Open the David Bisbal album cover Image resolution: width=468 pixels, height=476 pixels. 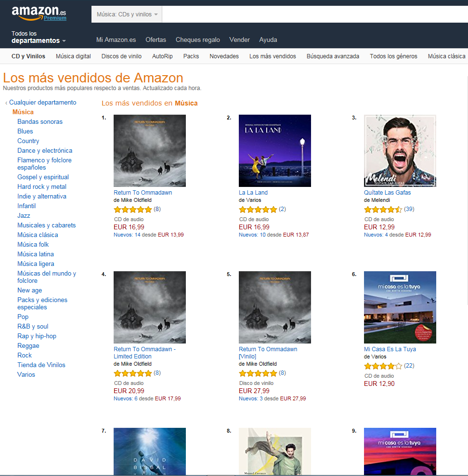tap(150, 451)
